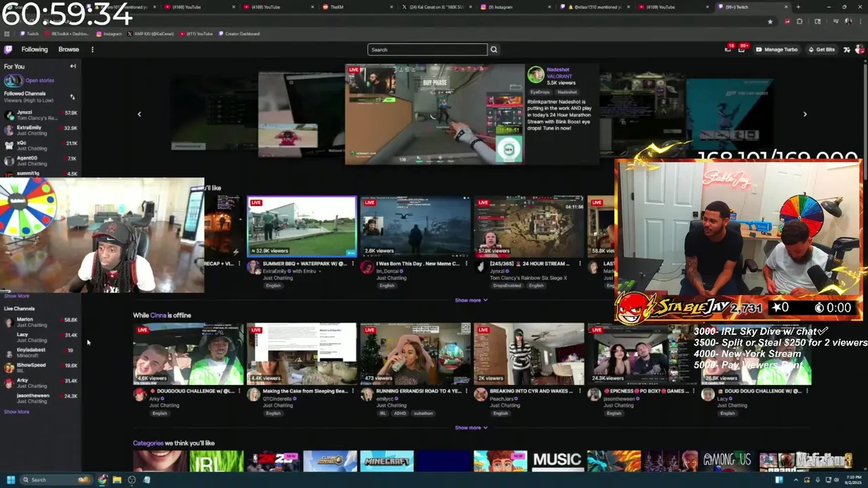The width and height of the screenshot is (868, 488).
Task: Open ExtraEmily Summer BBQ stream thumbnail
Action: pos(302,227)
